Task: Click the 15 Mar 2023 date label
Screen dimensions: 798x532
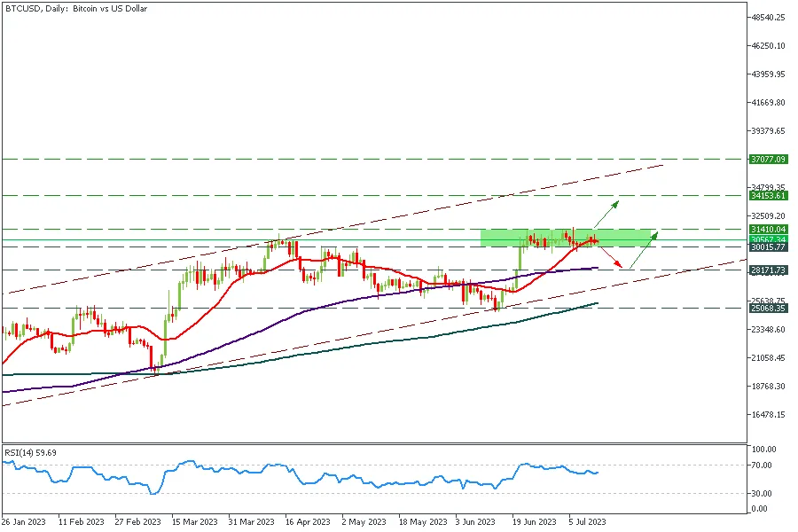Action: [x=194, y=522]
